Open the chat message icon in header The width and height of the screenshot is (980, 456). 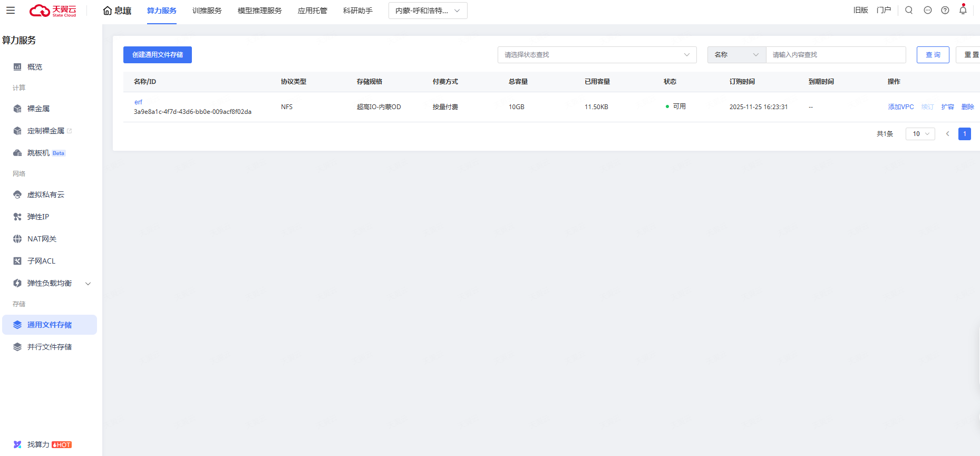tap(928, 10)
